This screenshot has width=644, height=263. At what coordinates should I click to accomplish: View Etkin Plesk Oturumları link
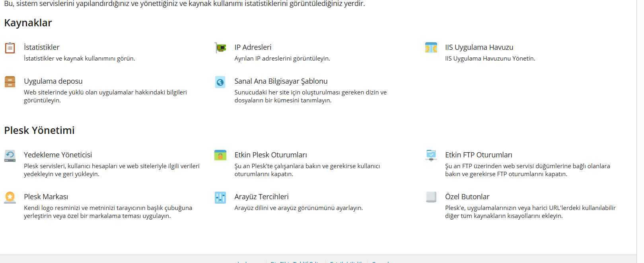click(x=270, y=155)
